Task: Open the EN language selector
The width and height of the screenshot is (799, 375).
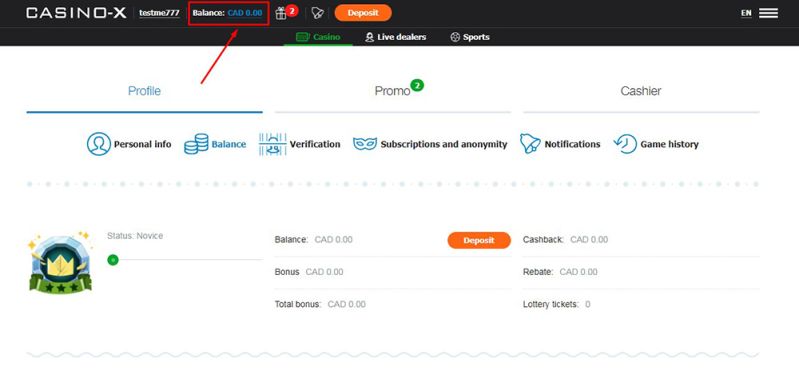Action: click(746, 13)
